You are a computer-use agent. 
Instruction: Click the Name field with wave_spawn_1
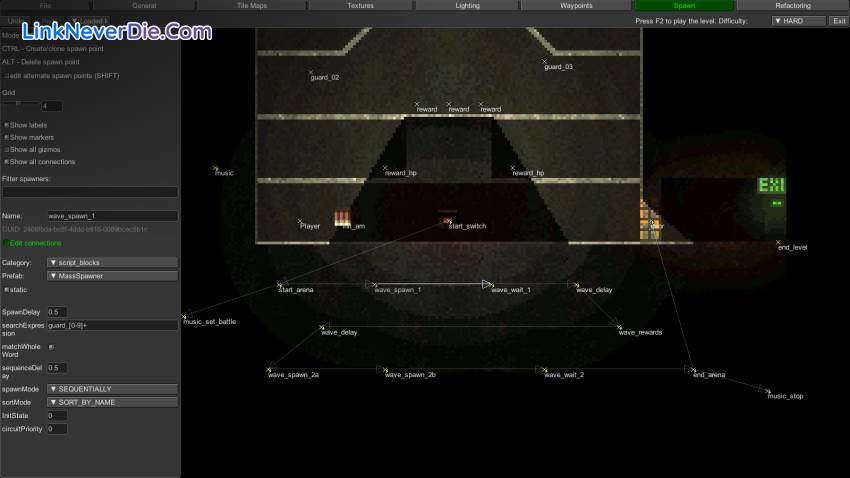point(112,216)
